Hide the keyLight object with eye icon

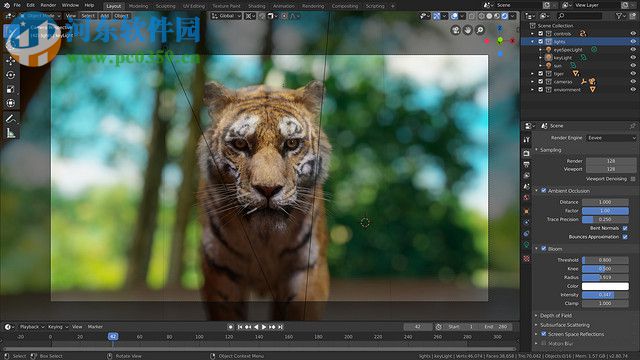[x=633, y=58]
